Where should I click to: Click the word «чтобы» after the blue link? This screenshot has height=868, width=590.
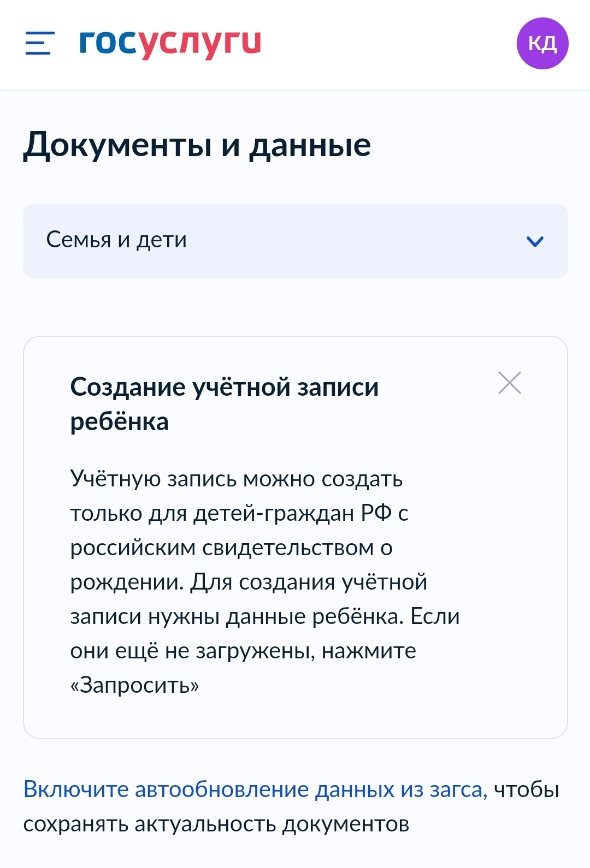(x=527, y=789)
